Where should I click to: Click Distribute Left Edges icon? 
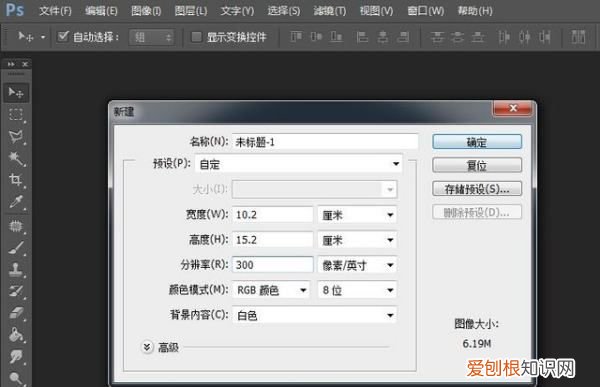pyautogui.click(x=504, y=37)
